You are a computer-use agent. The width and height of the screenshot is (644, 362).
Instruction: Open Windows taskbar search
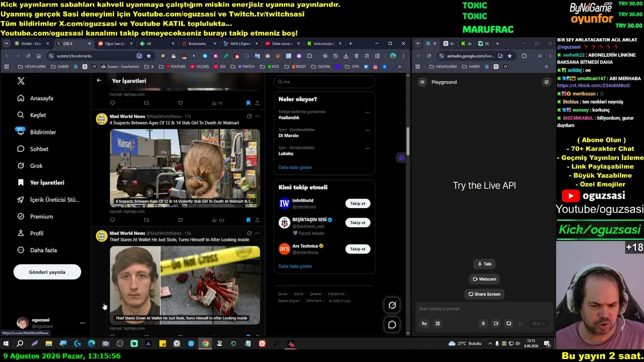(x=20, y=344)
